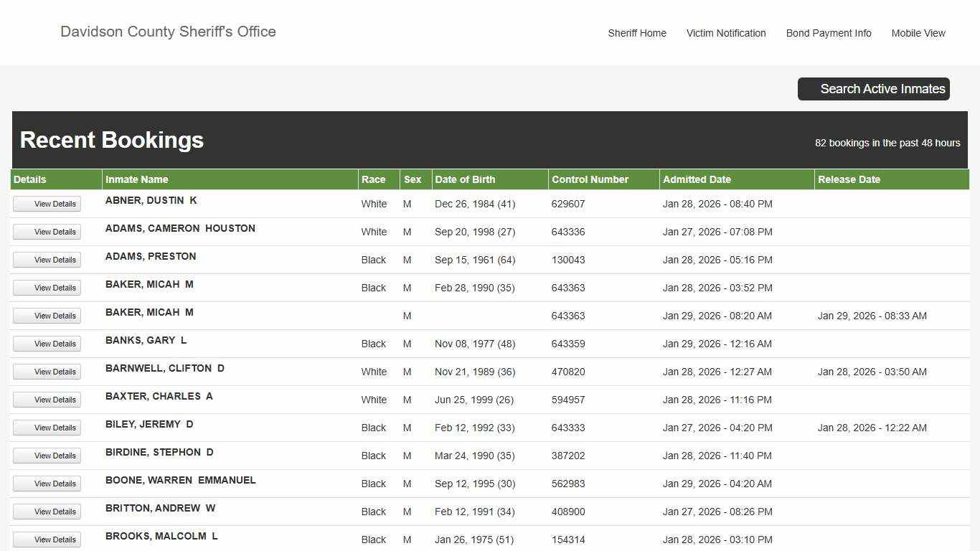The height and width of the screenshot is (551, 980).
Task: Click the Admitted Date column header
Action: pos(696,179)
